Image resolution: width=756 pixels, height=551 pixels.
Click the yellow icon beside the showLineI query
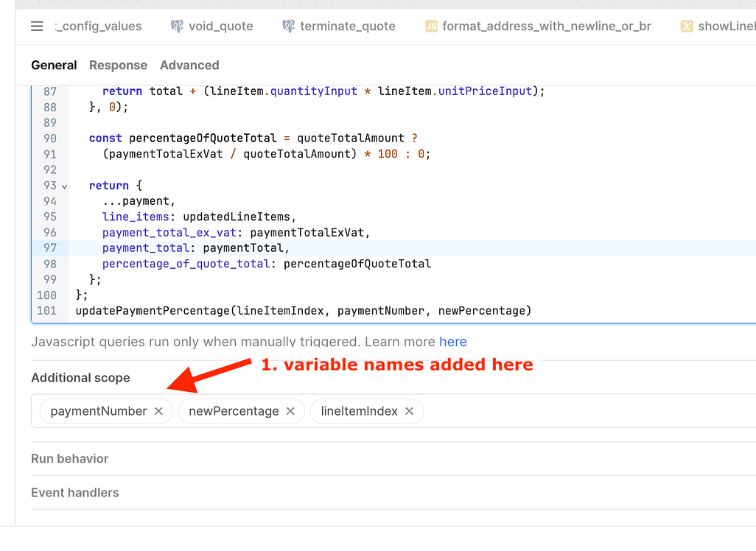(x=687, y=26)
